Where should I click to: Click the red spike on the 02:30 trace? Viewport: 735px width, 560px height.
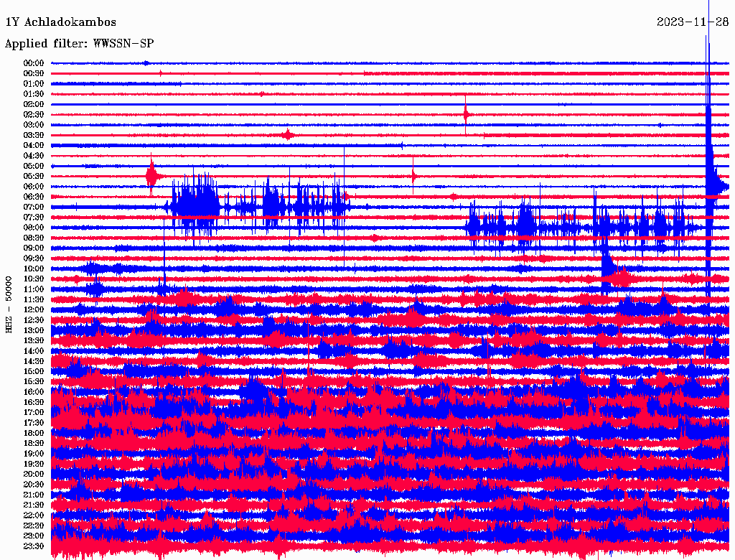click(466, 114)
